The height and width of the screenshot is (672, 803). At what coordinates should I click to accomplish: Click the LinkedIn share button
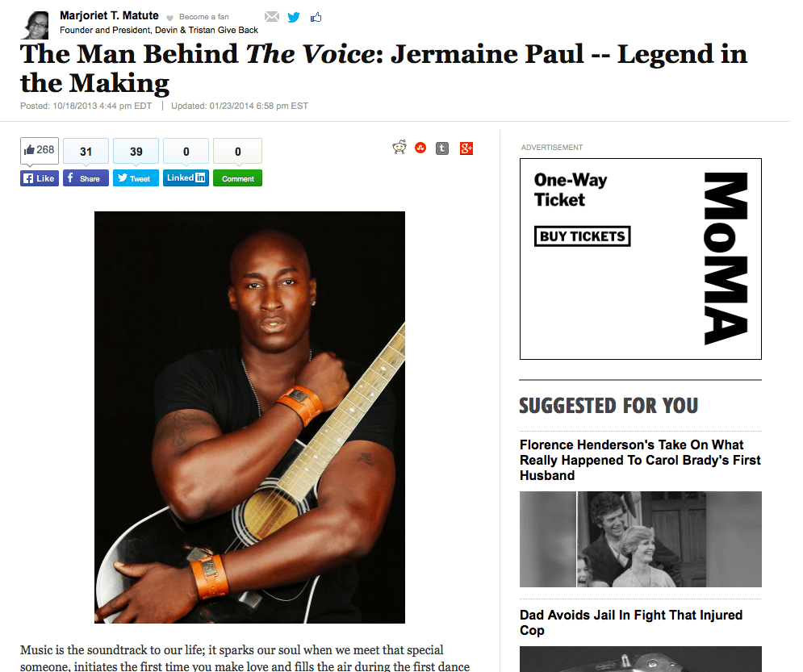186,177
